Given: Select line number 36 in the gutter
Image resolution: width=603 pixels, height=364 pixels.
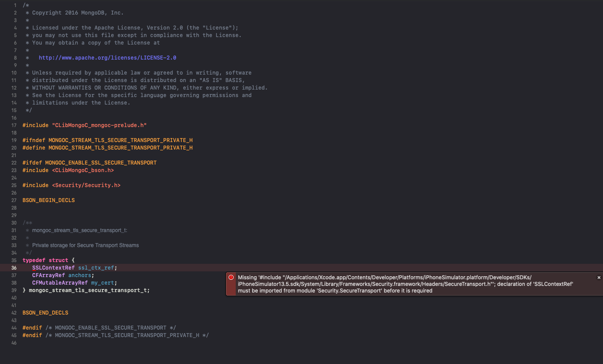Looking at the screenshot, I should click(14, 268).
